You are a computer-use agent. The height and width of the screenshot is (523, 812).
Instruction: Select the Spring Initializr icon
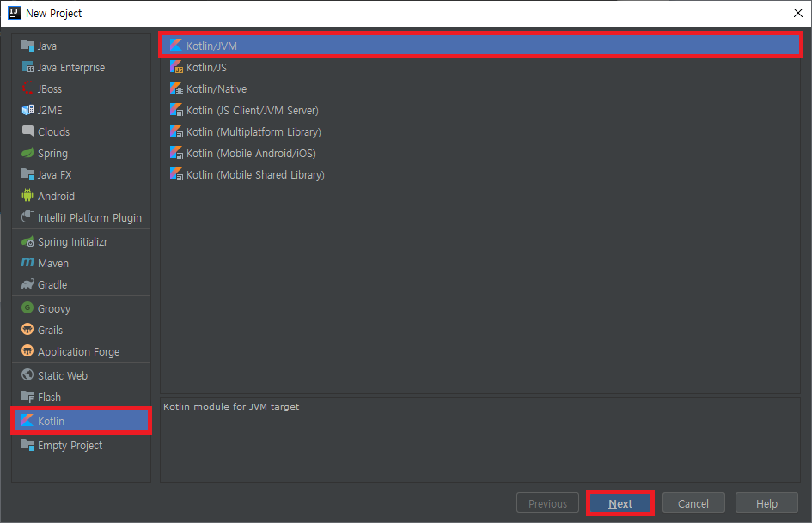27,242
